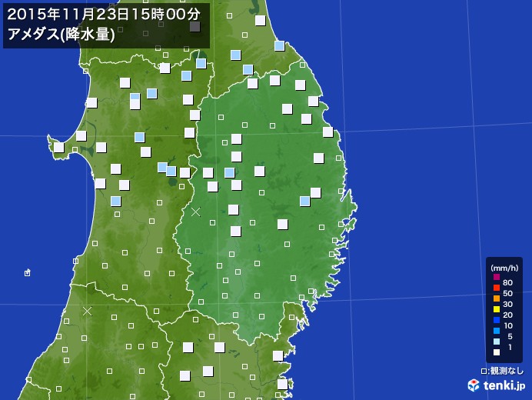The image size is (532, 400).
Task: Open the tenki.jp text link
Action: point(504,385)
